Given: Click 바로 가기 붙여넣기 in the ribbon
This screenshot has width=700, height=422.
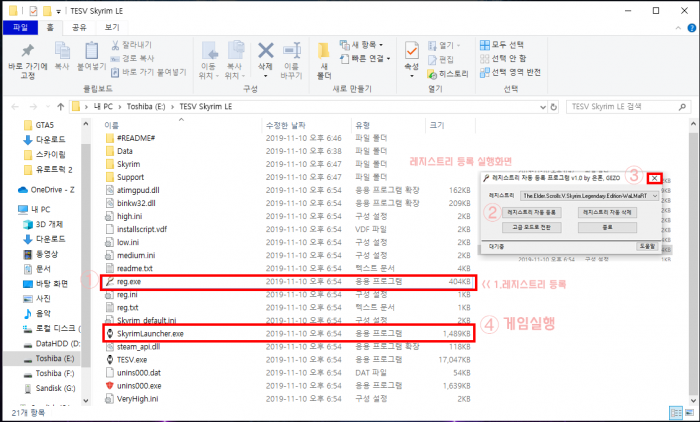Looking at the screenshot, I should pyautogui.click(x=149, y=72).
